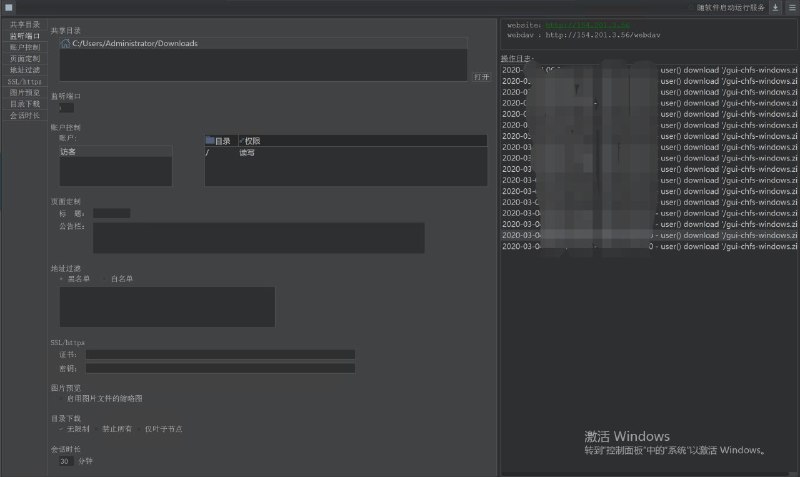Viewport: 800px width, 477px height.
Task: Open the hamburger menu icon at top right
Action: pos(791,7)
